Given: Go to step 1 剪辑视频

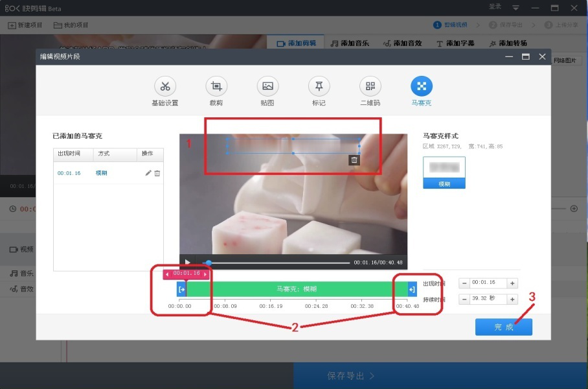Looking at the screenshot, I should [450, 25].
